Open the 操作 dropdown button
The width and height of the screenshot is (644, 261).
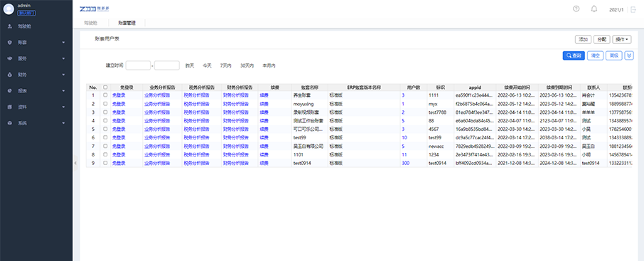tap(622, 39)
